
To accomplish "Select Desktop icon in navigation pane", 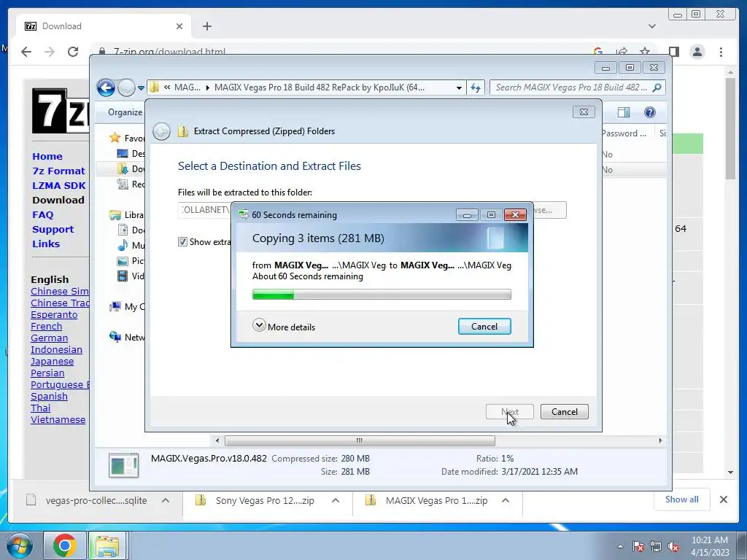I will coord(123,153).
